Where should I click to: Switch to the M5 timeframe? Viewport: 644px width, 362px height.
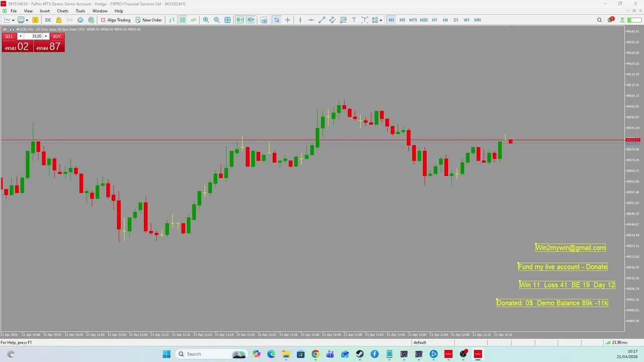click(x=402, y=20)
